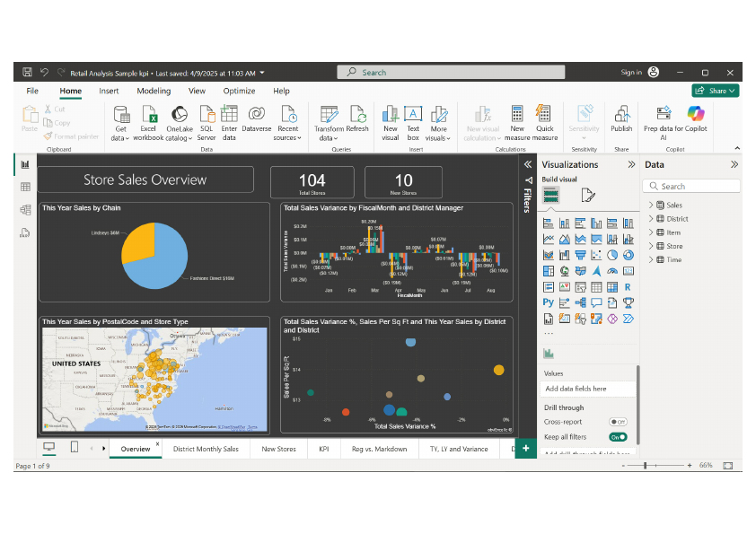Image resolution: width=756 pixels, height=534 pixels.
Task: Open the Insert ribbon tab
Action: 109,91
